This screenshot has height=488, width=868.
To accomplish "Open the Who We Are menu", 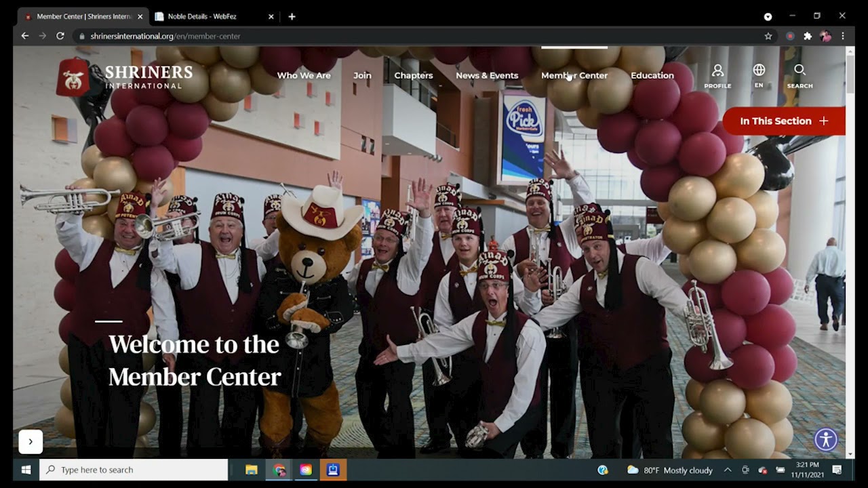I will (304, 75).
